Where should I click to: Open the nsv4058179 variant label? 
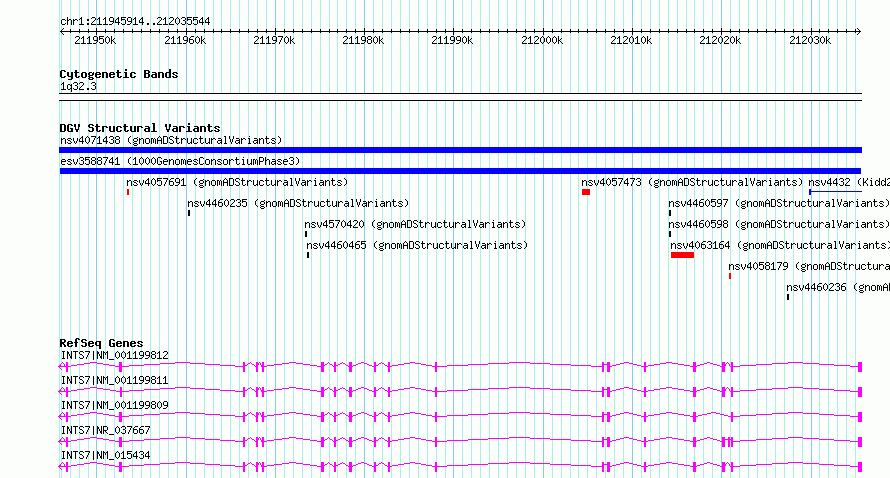pyautogui.click(x=809, y=266)
